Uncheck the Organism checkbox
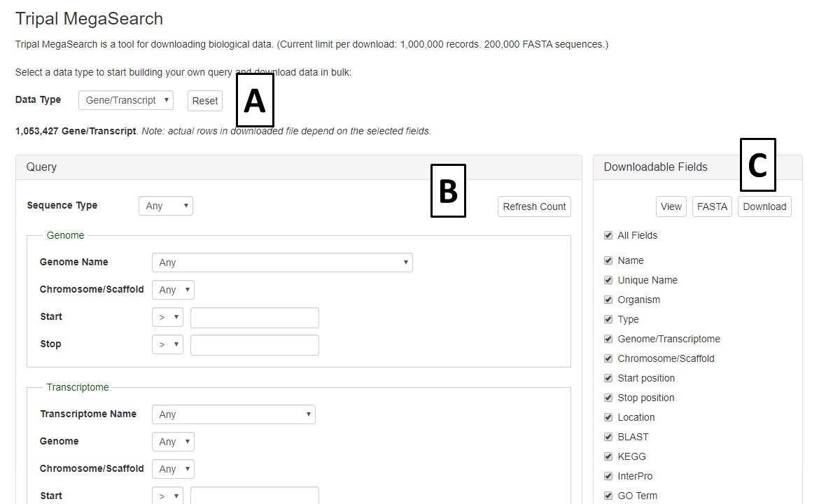Viewport: 819px width, 504px height. (608, 300)
